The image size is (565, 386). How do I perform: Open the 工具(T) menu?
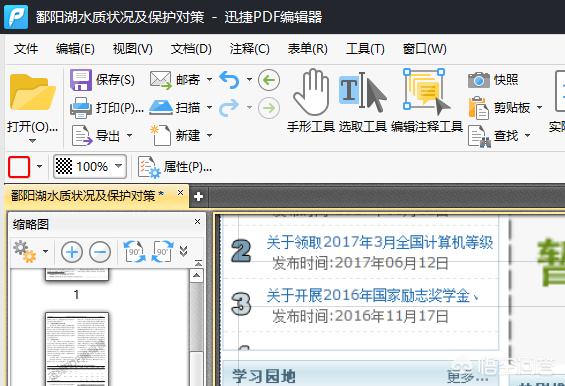[x=365, y=49]
